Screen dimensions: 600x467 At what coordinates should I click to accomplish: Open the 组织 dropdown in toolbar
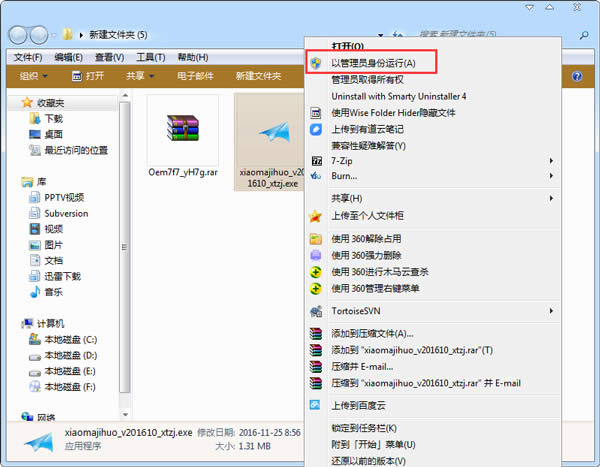(35, 76)
